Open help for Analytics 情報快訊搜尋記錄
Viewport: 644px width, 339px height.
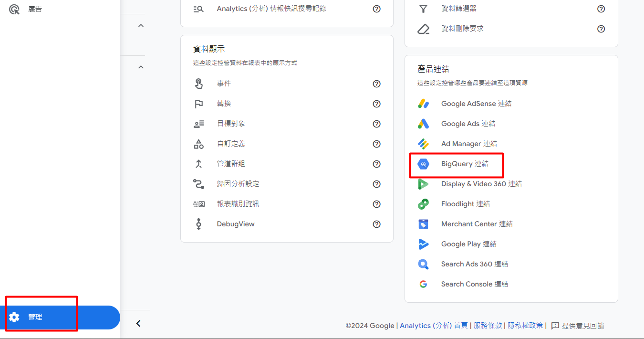click(x=377, y=9)
